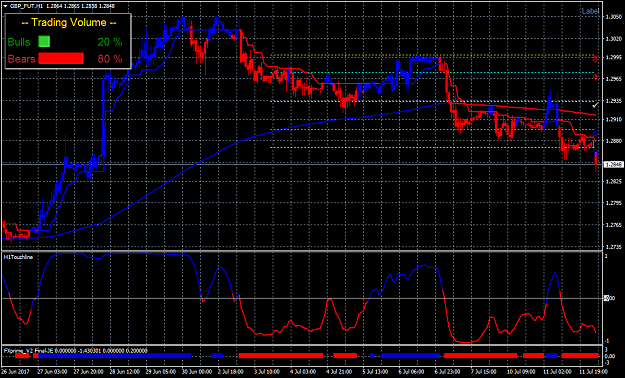
Task: Click the 'Bears' label in volume panel
Action: 22,59
